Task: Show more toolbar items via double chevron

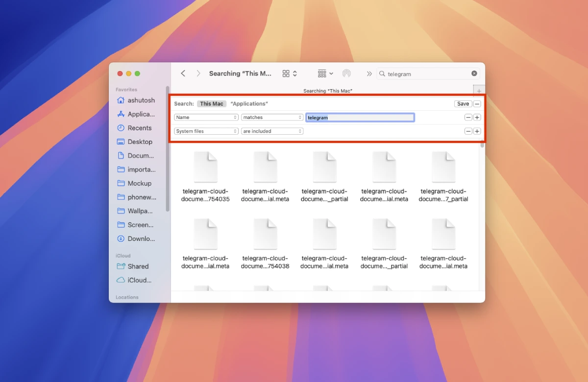Action: 369,73
